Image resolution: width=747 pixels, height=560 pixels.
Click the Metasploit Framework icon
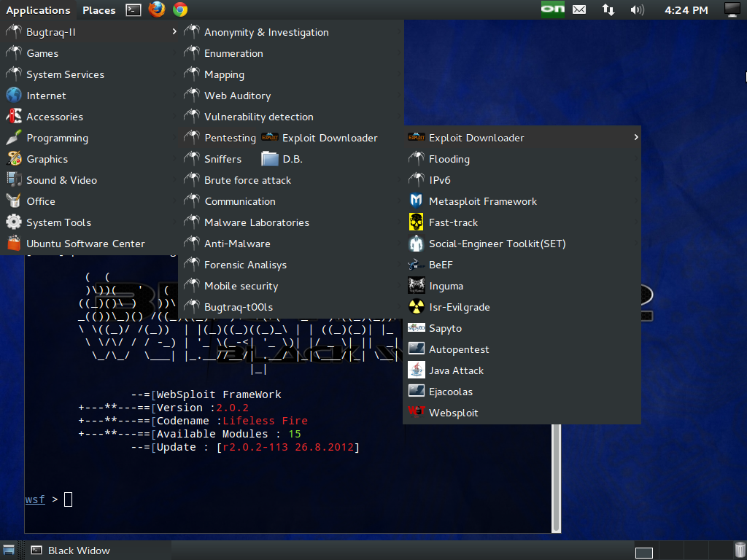pos(416,201)
